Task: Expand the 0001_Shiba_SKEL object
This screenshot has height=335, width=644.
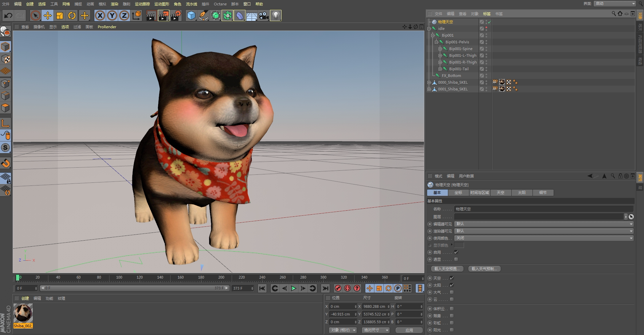Action: (x=429, y=89)
